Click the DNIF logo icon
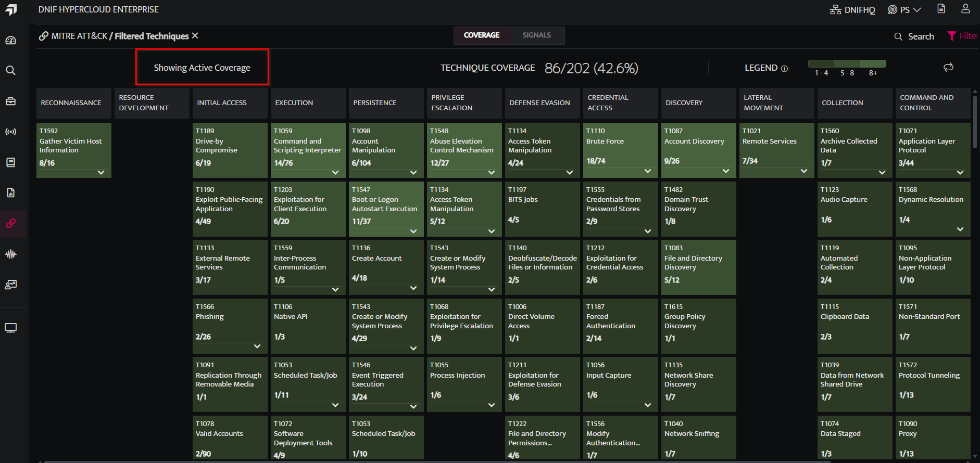The width and height of the screenshot is (980, 463). coord(11,10)
